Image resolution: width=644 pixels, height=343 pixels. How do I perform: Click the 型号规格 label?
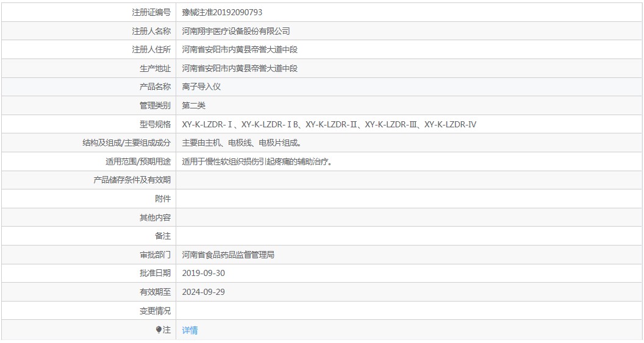pos(155,124)
